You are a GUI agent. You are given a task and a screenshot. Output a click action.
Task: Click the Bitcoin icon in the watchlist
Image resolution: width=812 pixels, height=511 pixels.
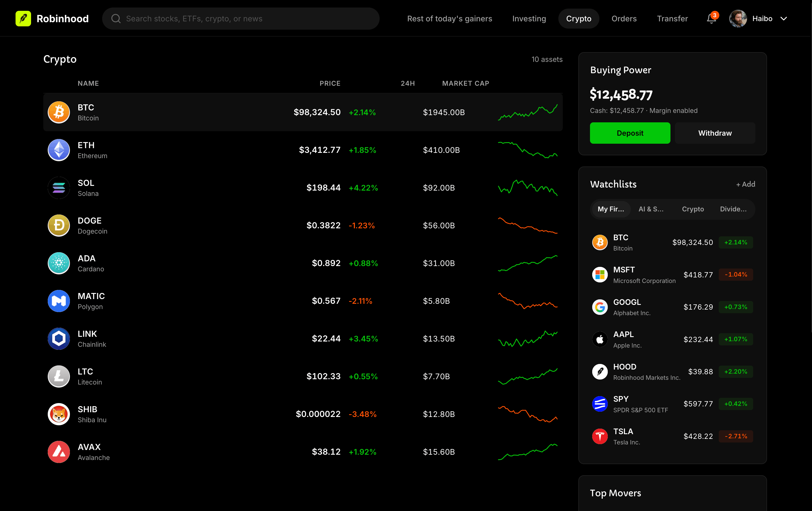[x=600, y=242]
